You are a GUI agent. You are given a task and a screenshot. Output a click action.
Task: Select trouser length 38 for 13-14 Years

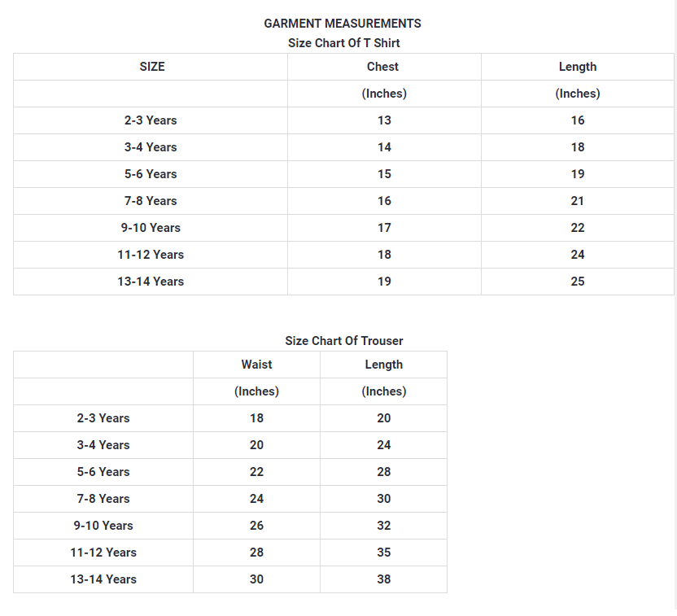[383, 579]
